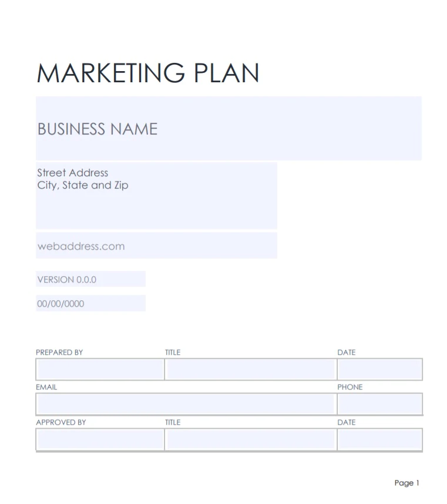Click the empty Approved By input box
447x504 pixels.
pos(100,439)
